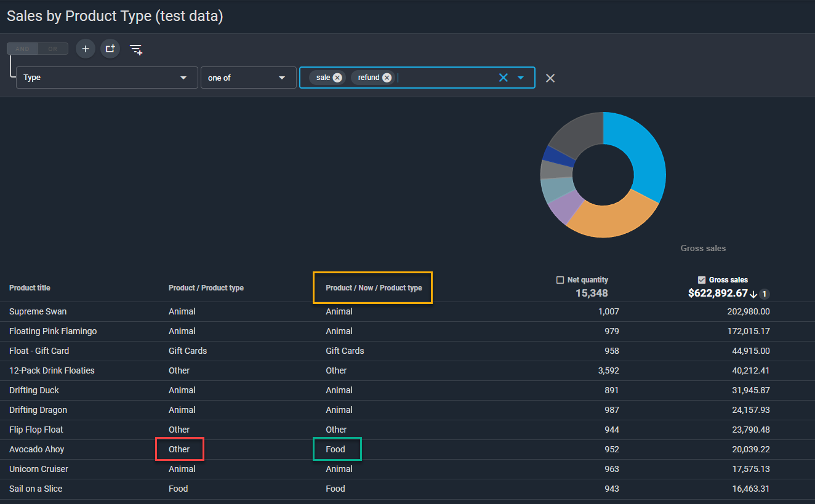This screenshot has width=815, height=504.
Task: Enable the Net quantity checkbox
Action: [x=560, y=280]
